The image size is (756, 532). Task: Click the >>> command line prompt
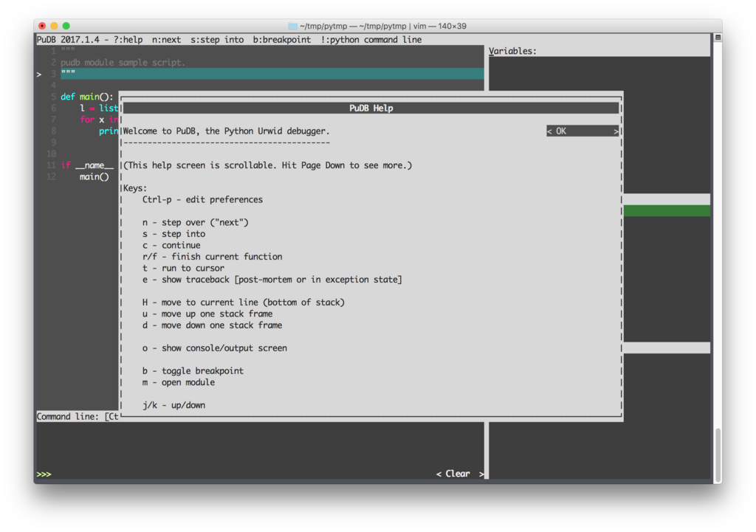pos(44,474)
